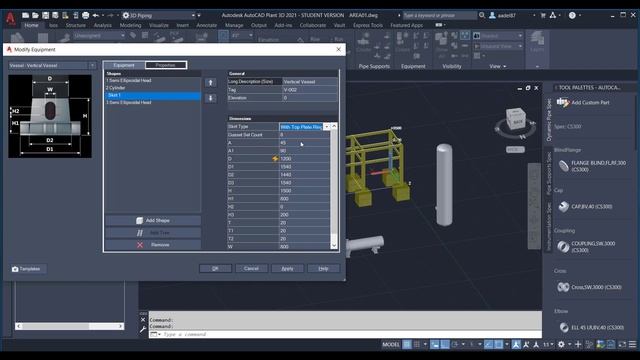The height and width of the screenshot is (360, 640).
Task: Click the Undo arrow in quick access toolbar
Action: (96, 16)
